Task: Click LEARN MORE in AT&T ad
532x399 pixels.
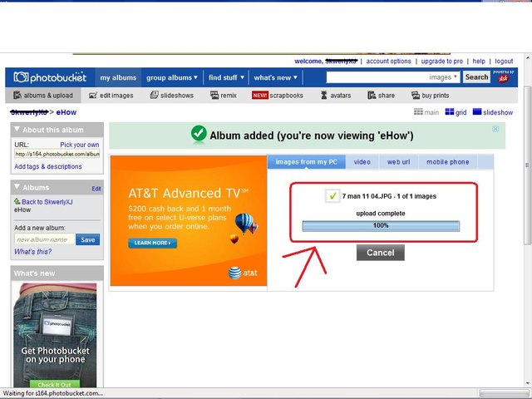Action: (153, 243)
